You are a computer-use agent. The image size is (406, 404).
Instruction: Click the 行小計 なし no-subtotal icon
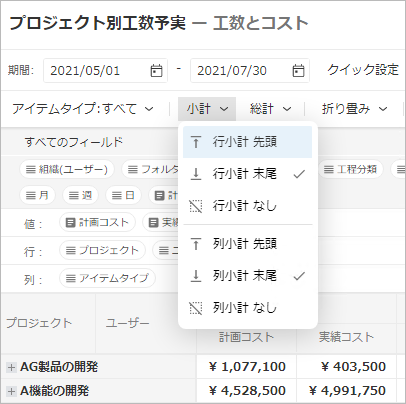coord(196,206)
